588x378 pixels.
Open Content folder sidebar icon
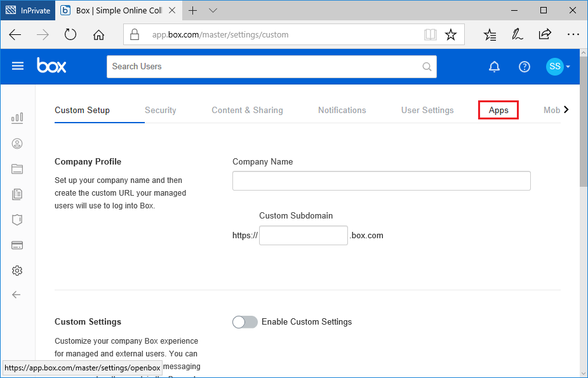17,169
